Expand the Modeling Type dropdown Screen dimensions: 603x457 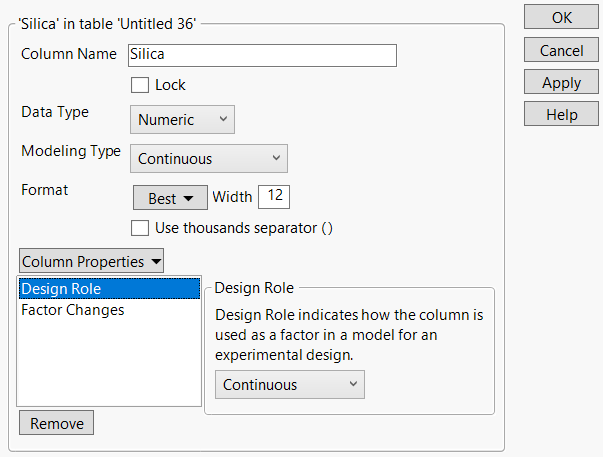coord(209,158)
